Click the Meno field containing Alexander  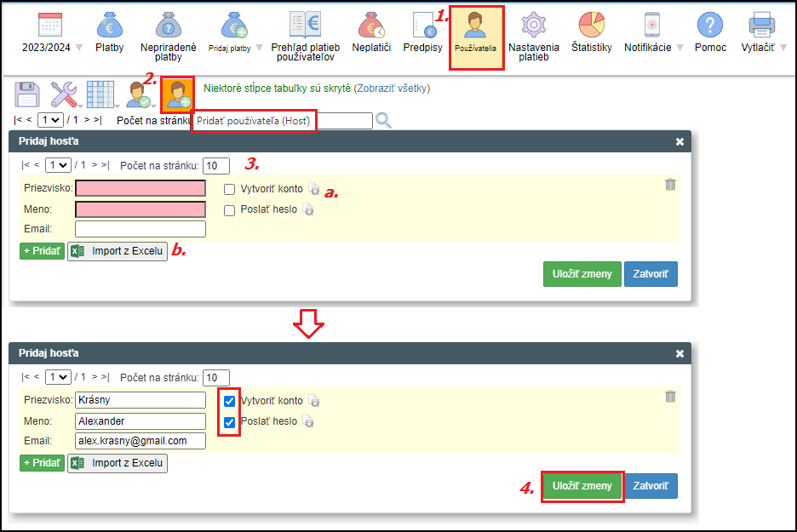pos(140,421)
